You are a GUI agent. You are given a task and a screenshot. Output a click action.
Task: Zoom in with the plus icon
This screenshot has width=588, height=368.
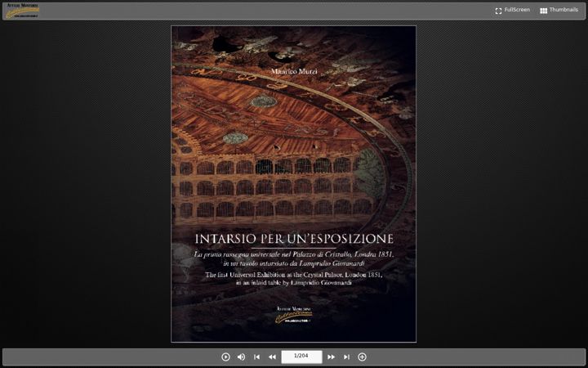(362, 357)
